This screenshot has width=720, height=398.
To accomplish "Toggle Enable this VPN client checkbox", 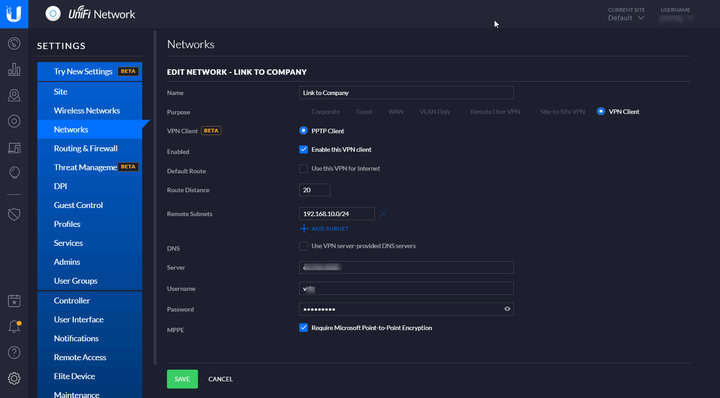I will click(303, 149).
